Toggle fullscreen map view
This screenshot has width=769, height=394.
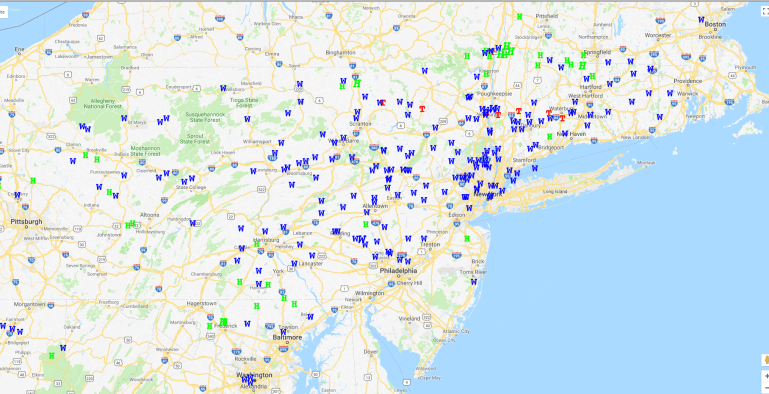click(765, 11)
